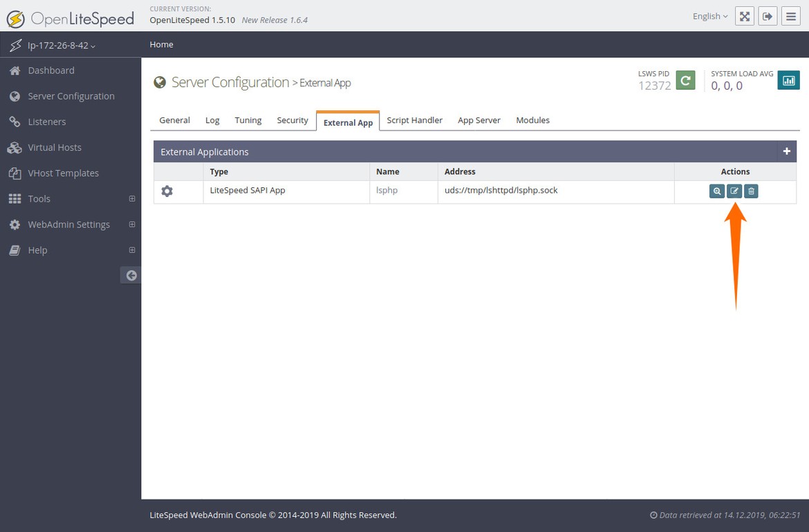Click the New Release 1.6.4 link

click(x=275, y=20)
